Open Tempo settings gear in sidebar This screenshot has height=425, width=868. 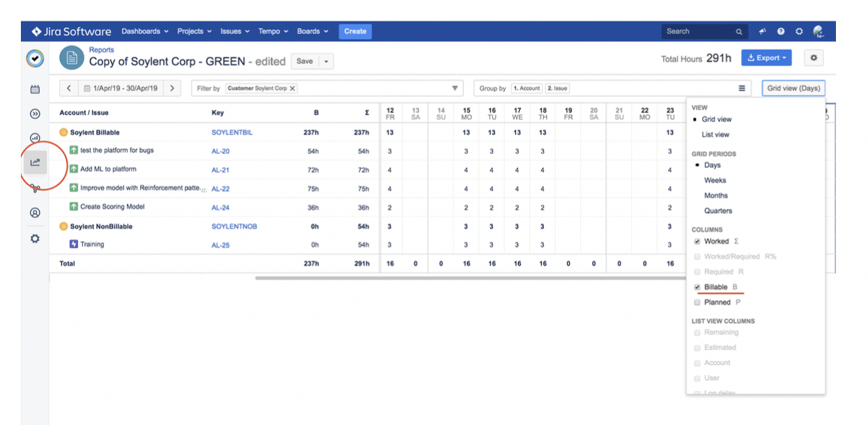coord(35,238)
